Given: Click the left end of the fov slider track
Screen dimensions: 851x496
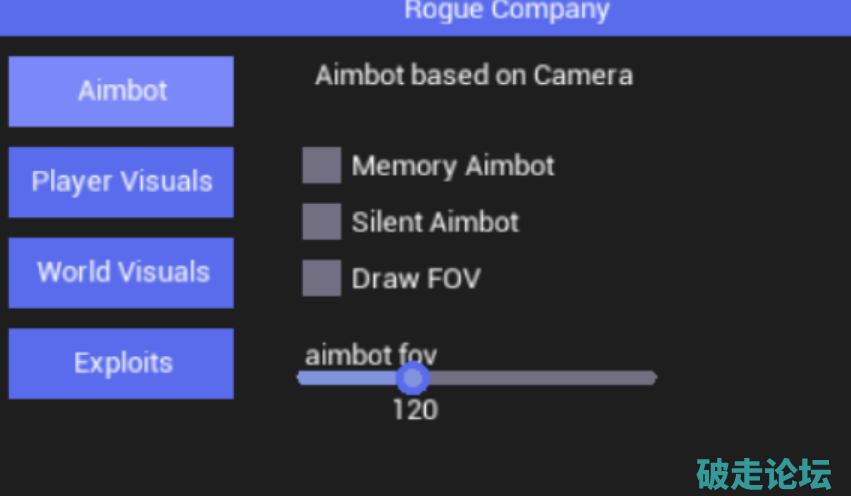Looking at the screenshot, I should point(302,378).
